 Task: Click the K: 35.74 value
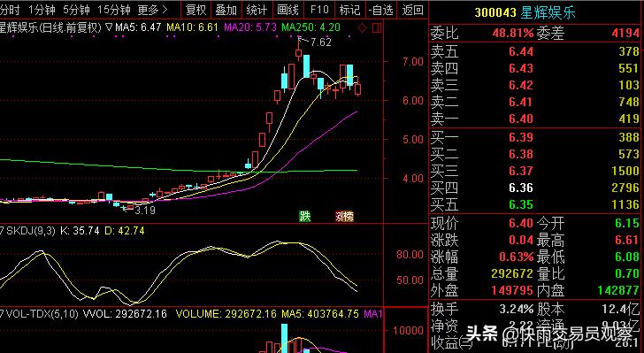[80, 231]
